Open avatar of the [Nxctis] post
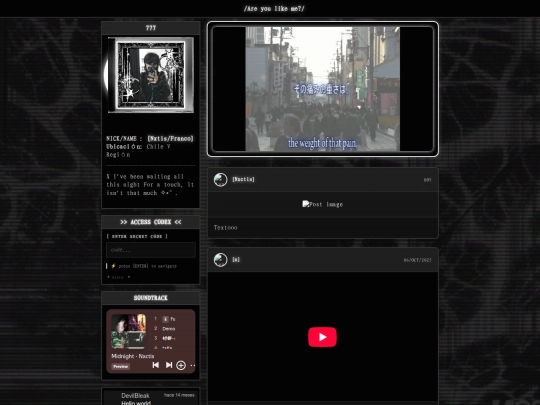The image size is (540, 405). pos(220,179)
